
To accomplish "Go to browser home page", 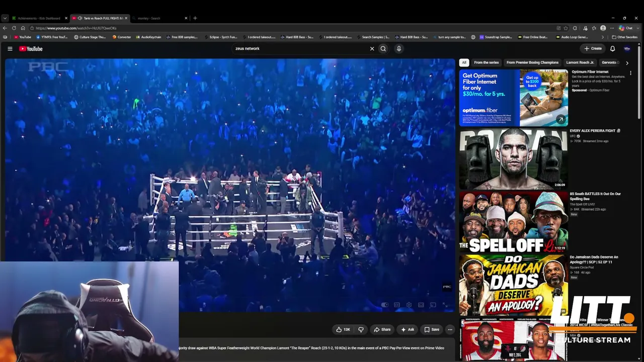I will (x=23, y=28).
